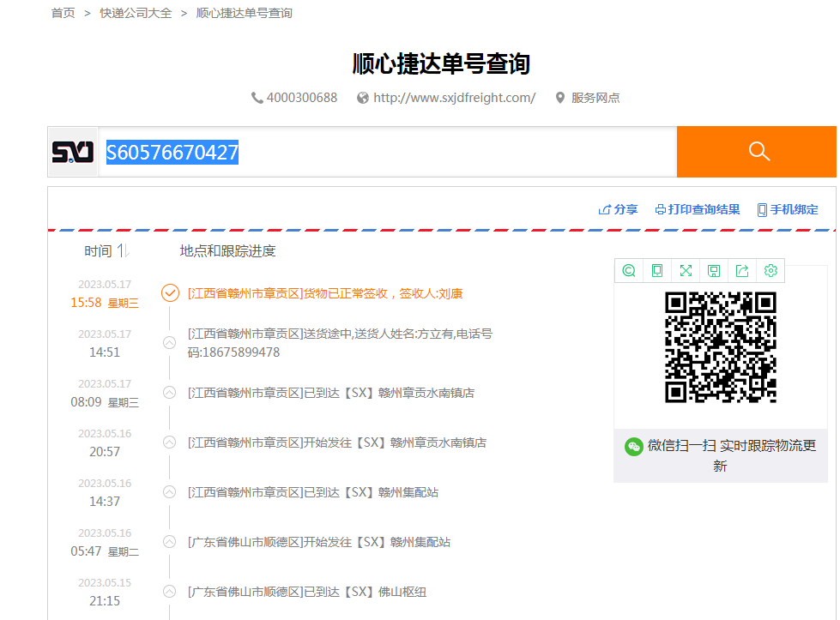This screenshot has width=840, height=620.
Task: Click the save floppy disk icon above the QR code
Action: tap(714, 270)
